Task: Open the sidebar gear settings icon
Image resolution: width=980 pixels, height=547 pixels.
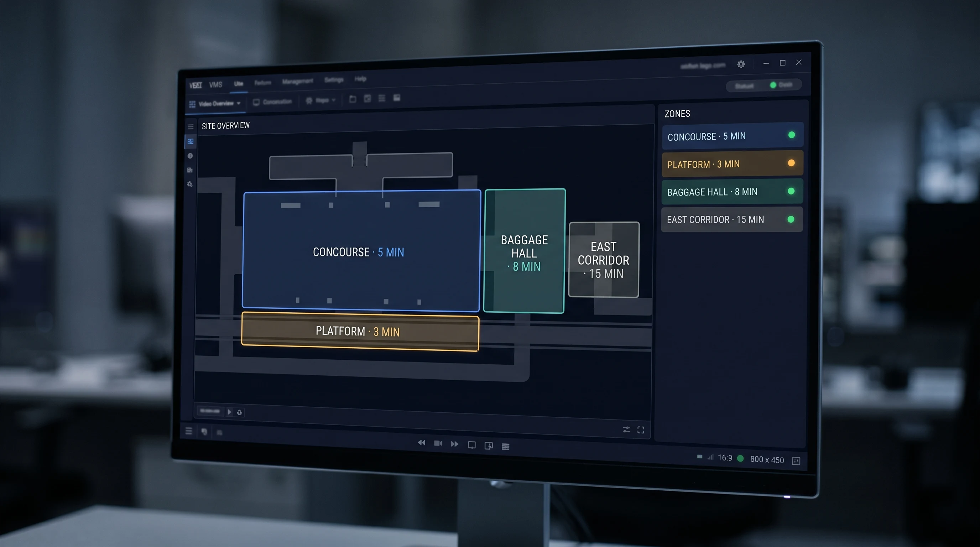Action: [190, 184]
